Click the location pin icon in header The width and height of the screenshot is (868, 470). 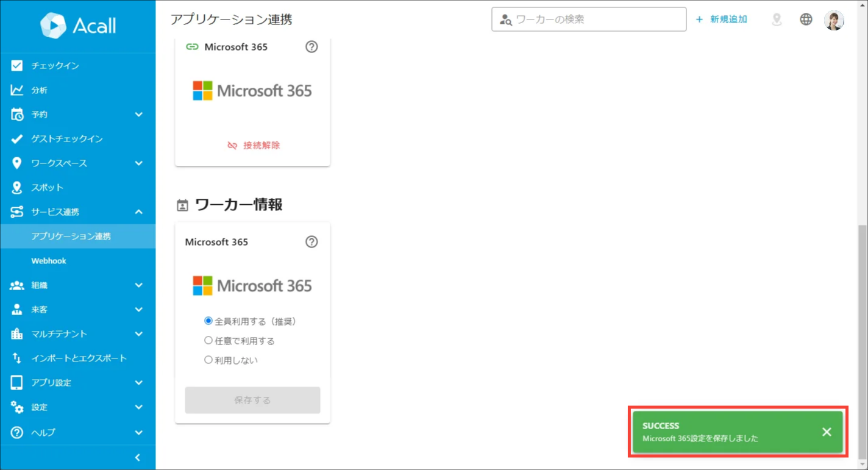[x=777, y=20]
